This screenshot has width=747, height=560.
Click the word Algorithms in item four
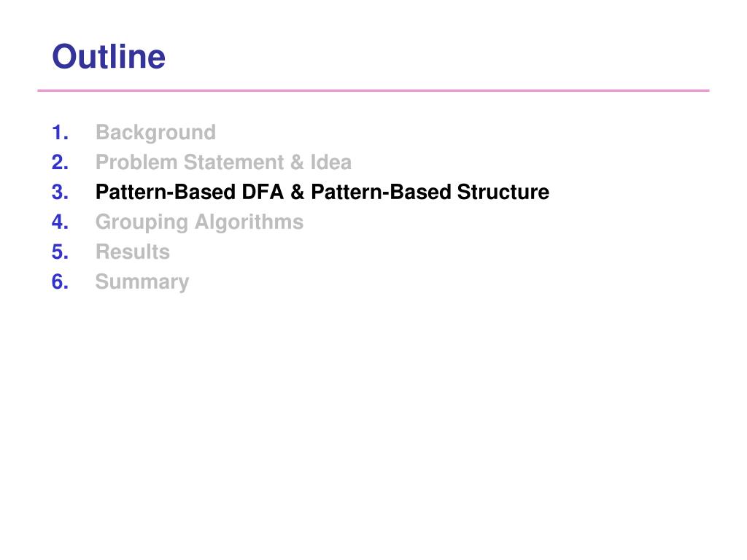click(249, 222)
